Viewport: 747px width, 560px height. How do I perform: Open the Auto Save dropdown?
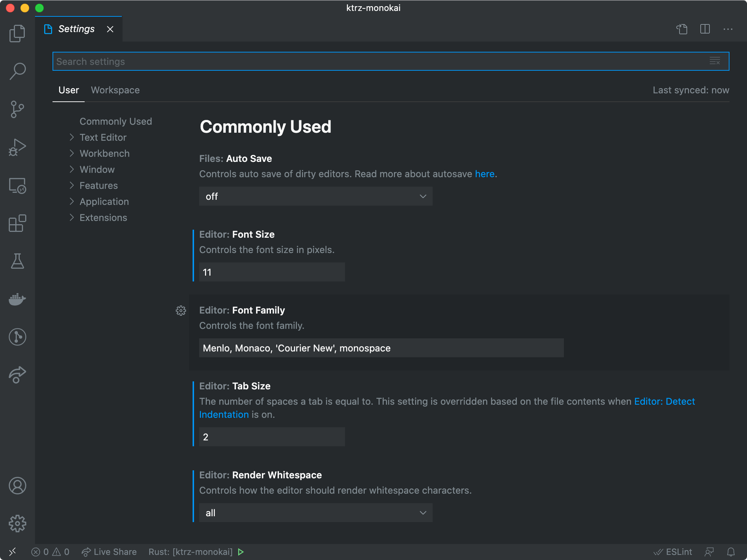click(316, 196)
